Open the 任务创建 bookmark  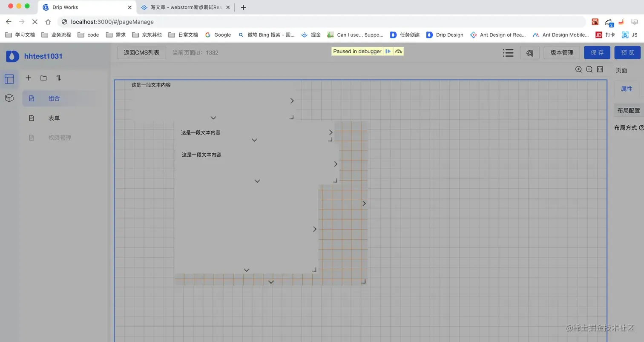click(405, 35)
